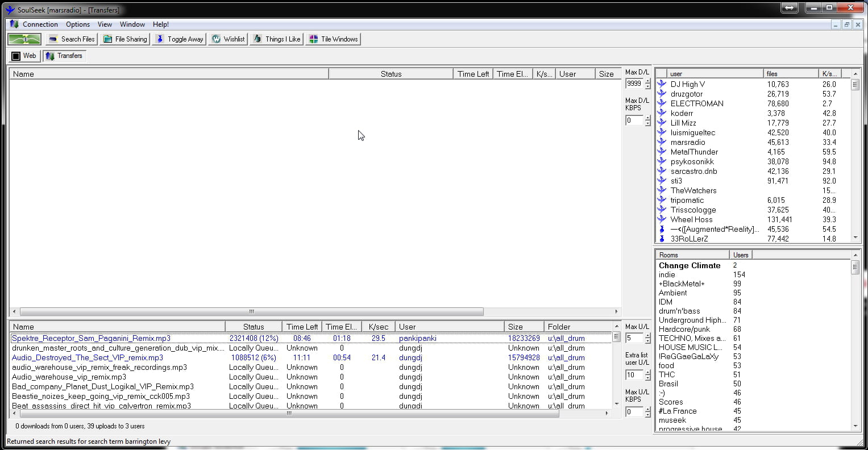Viewport: 868px width, 450px height.
Task: Switch to the Transfers tab
Action: (x=64, y=56)
